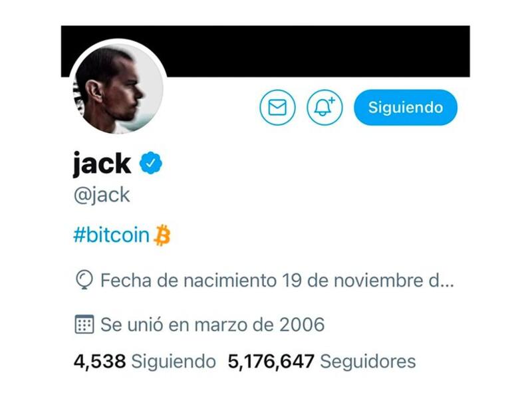Click the birthday balloon icon
Screen dimensions: 532x399
84,280
